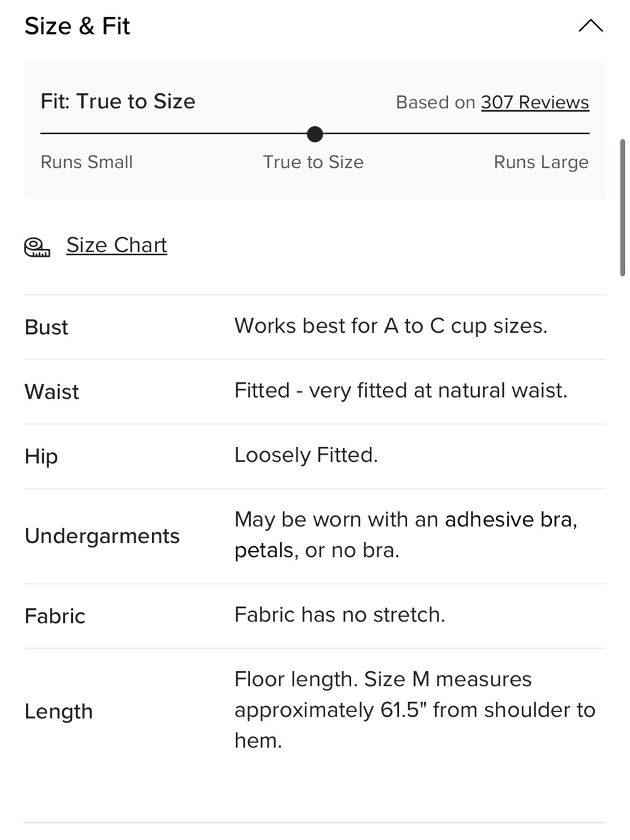Viewport: 630px width, 840px height.
Task: Open the 307 Reviews link
Action: point(535,102)
